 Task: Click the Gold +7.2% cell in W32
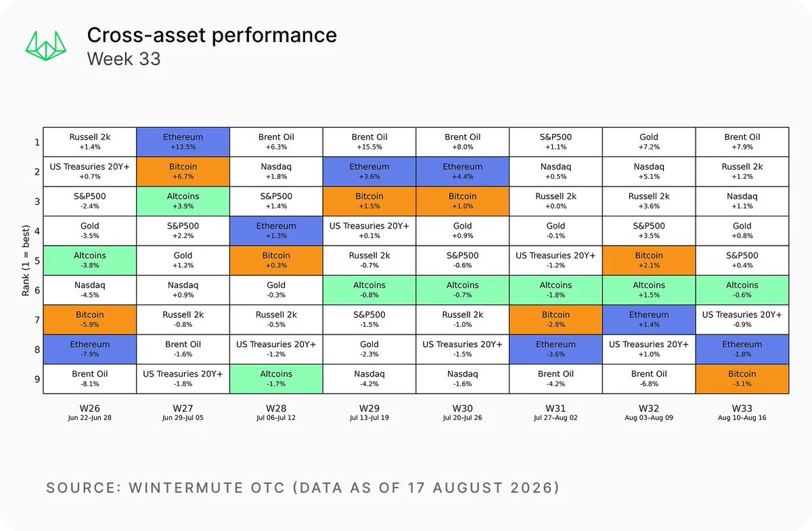tap(649, 141)
